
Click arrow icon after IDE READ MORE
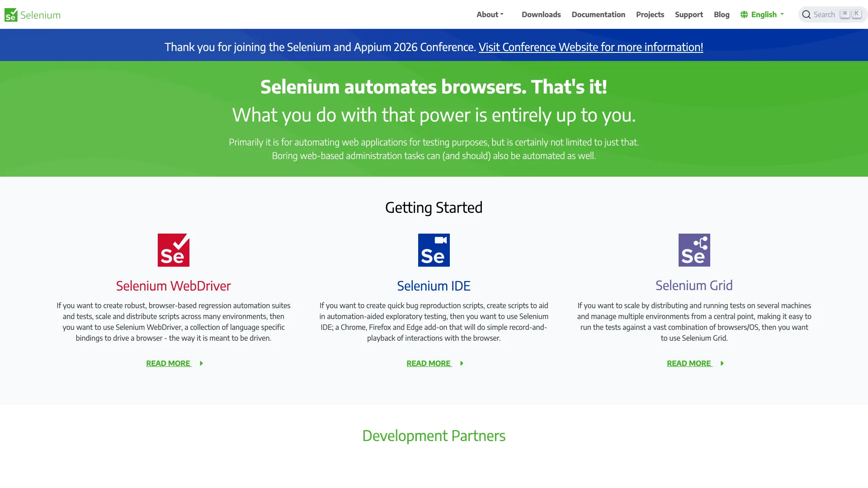click(462, 363)
